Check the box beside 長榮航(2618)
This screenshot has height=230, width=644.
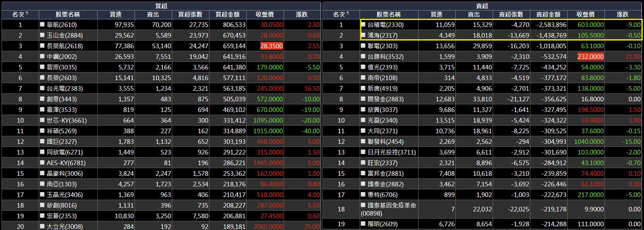pyautogui.click(x=42, y=46)
